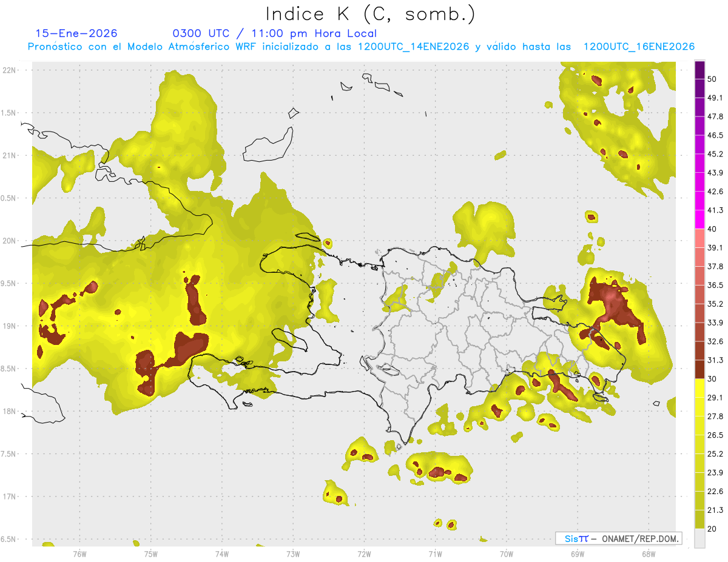Click the '20' colorbar value

(712, 529)
